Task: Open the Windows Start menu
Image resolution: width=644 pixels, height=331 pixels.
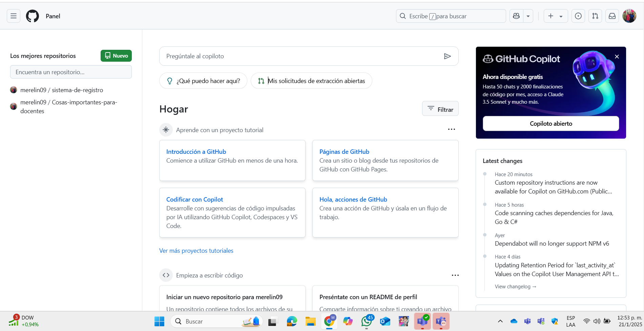Action: click(159, 321)
